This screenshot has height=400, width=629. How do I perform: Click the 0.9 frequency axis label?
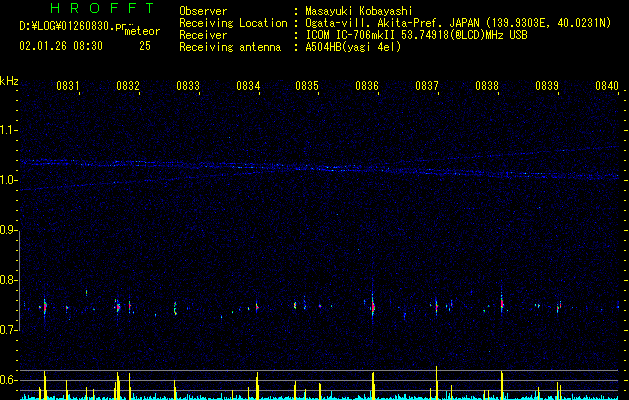click(x=8, y=230)
